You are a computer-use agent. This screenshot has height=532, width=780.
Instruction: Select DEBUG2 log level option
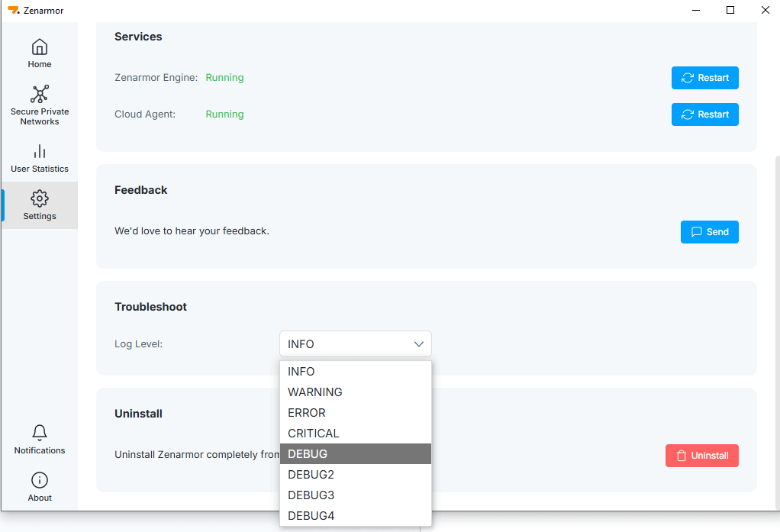(355, 474)
